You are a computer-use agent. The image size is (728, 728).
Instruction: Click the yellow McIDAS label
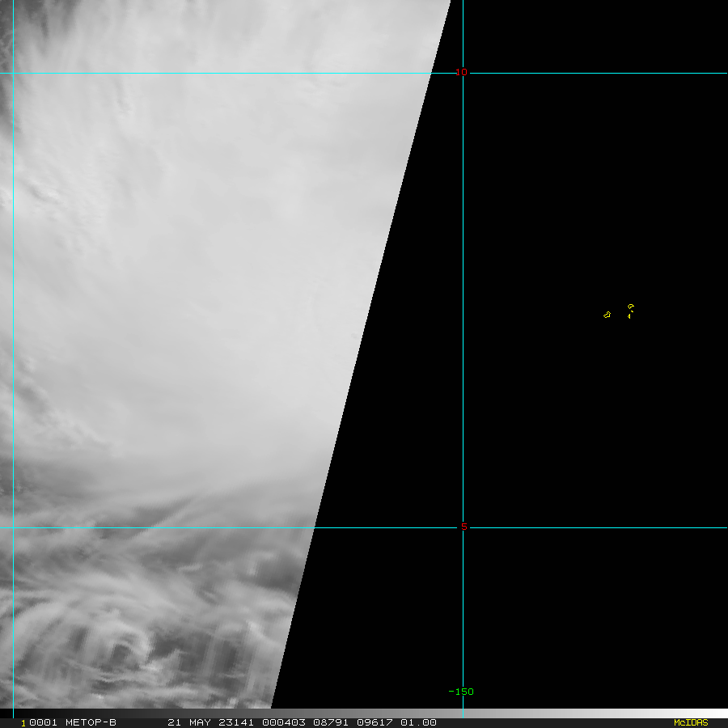click(x=690, y=722)
